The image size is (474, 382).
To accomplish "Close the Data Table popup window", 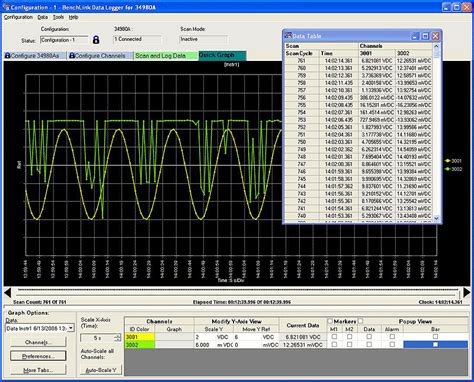I will coord(436,36).
